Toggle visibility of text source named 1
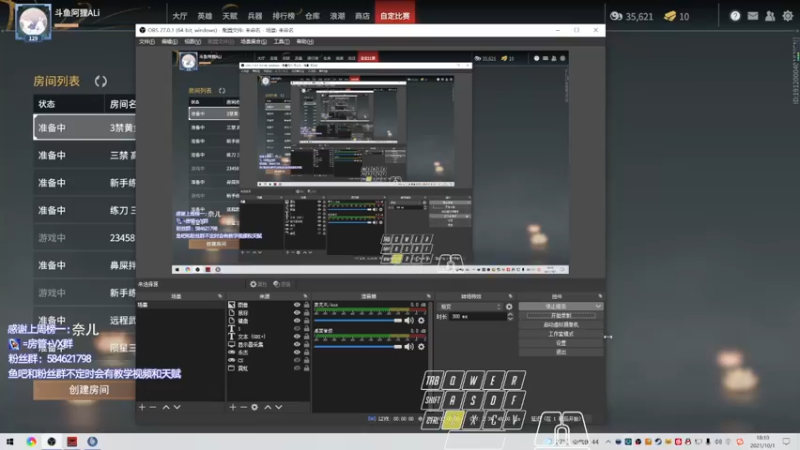 point(297,329)
